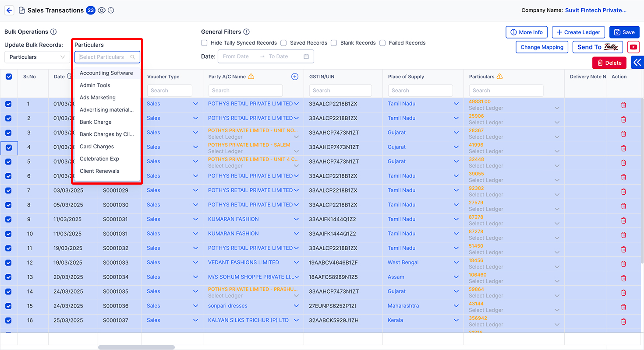Viewport: 644px width, 350px height.
Task: Go back using the left arrow icon
Action: (x=9, y=10)
